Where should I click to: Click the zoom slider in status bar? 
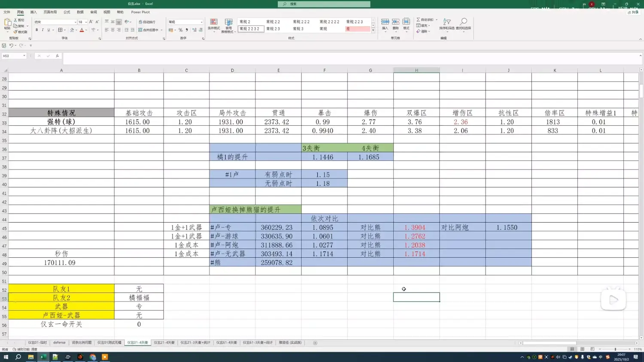coord(615,349)
